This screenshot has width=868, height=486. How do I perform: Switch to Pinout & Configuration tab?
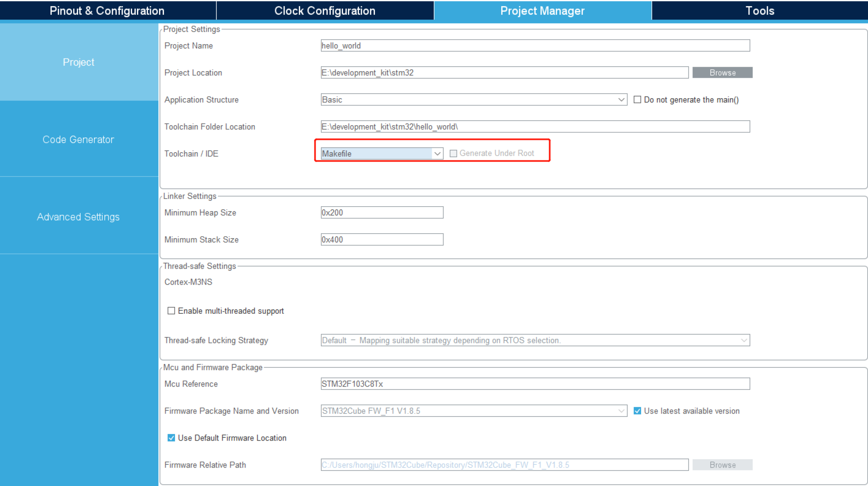(107, 11)
